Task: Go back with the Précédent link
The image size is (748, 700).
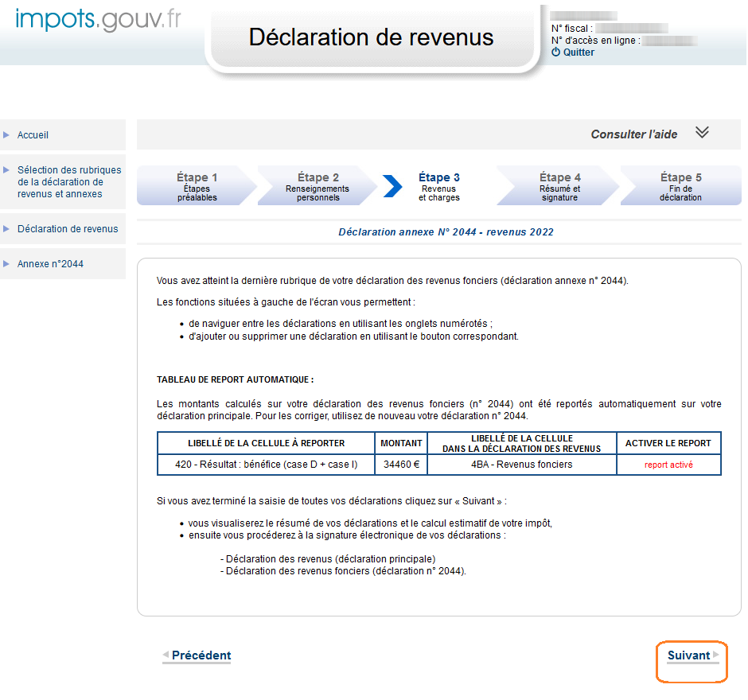Action: point(201,655)
